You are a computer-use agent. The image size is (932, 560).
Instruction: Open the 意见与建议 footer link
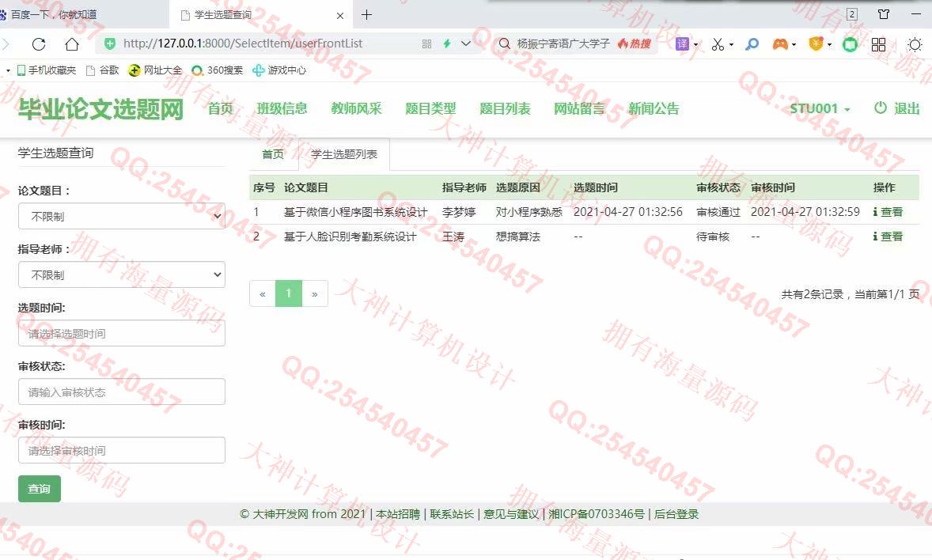tap(511, 514)
